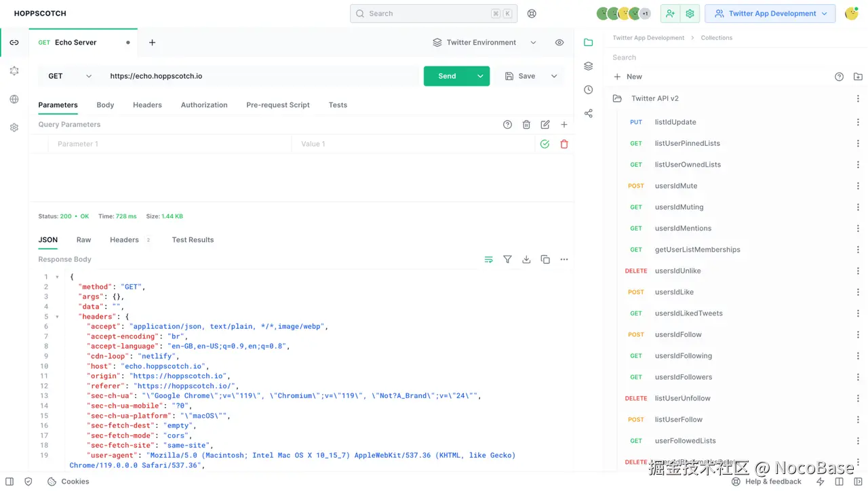
Task: Collapse JSON line 1 fold arrow
Action: pyautogui.click(x=57, y=277)
